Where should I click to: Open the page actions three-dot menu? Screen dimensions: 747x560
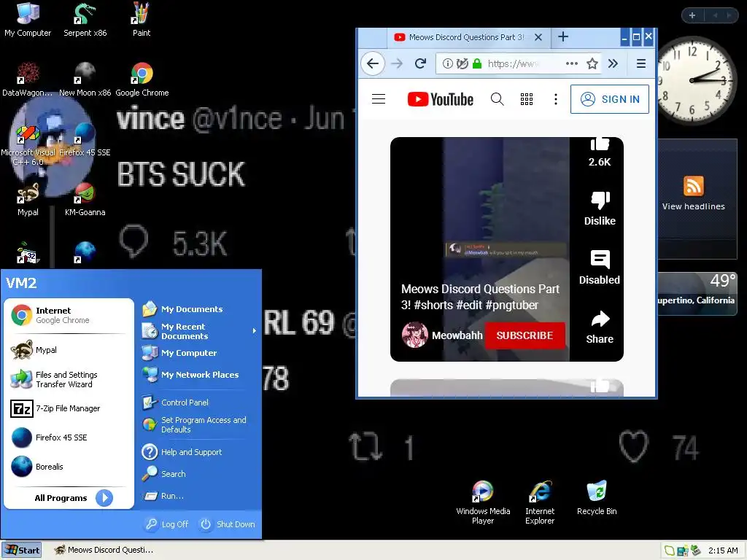(x=572, y=63)
